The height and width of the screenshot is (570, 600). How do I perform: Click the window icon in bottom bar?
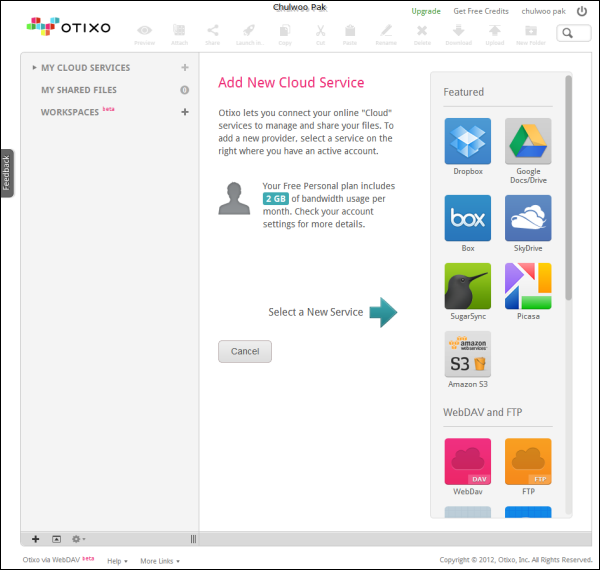(56, 539)
